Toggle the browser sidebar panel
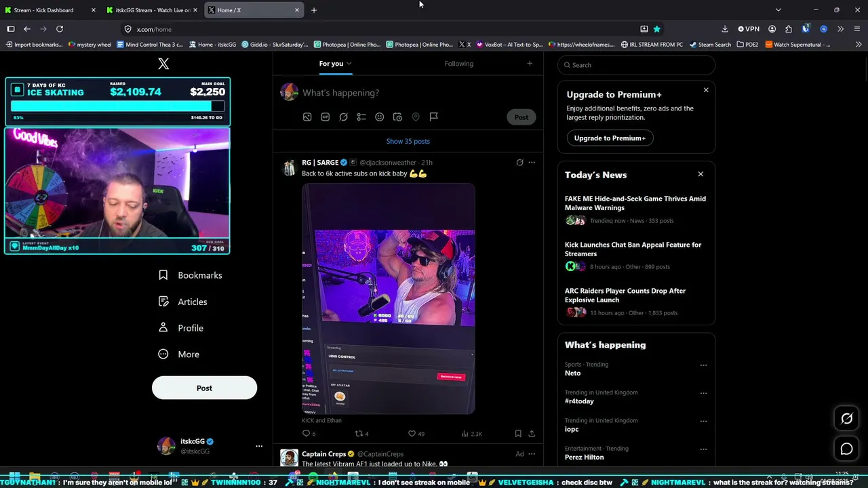868x488 pixels. pyautogui.click(x=11, y=29)
